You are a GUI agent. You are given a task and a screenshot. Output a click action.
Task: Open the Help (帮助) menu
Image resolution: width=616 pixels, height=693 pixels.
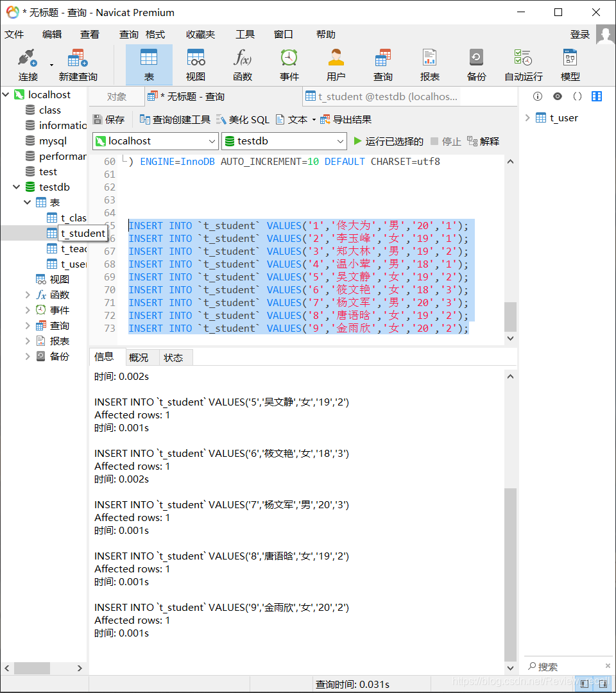(x=326, y=35)
